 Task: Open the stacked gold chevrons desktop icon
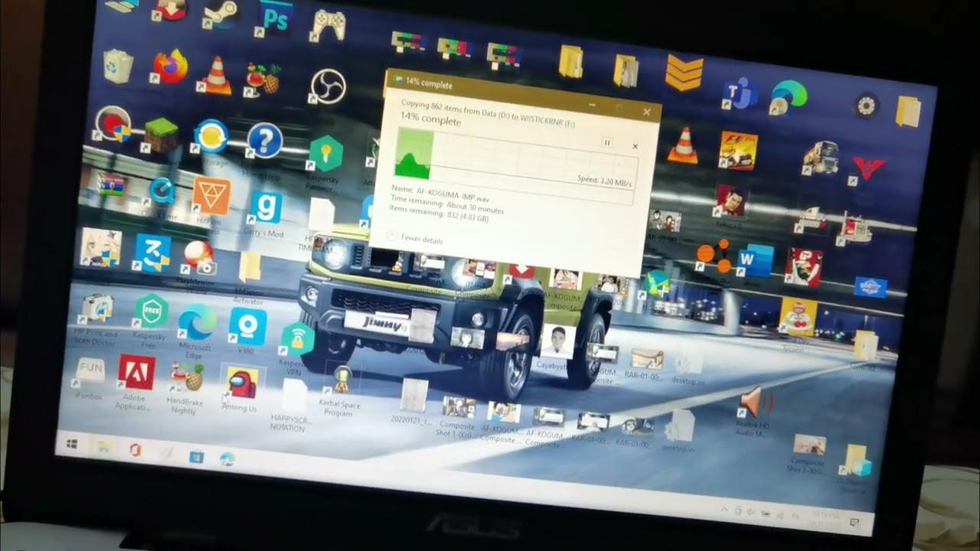click(x=684, y=73)
